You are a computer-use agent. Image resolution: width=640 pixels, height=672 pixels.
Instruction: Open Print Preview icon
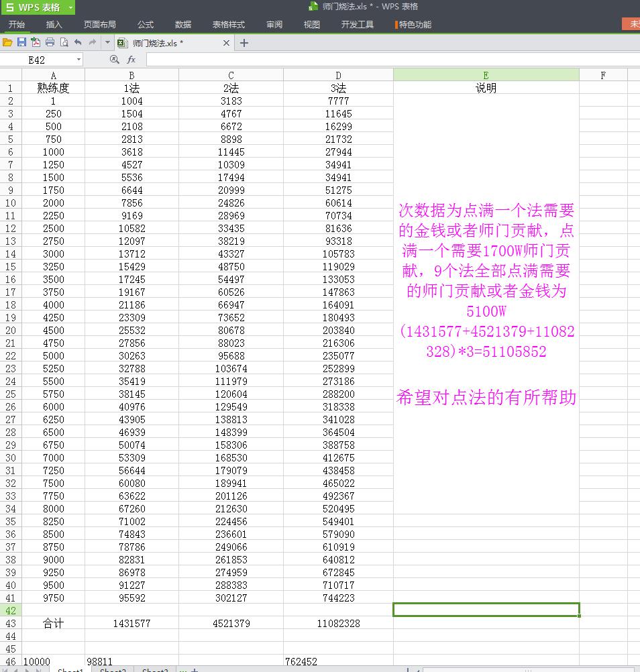pos(64,42)
